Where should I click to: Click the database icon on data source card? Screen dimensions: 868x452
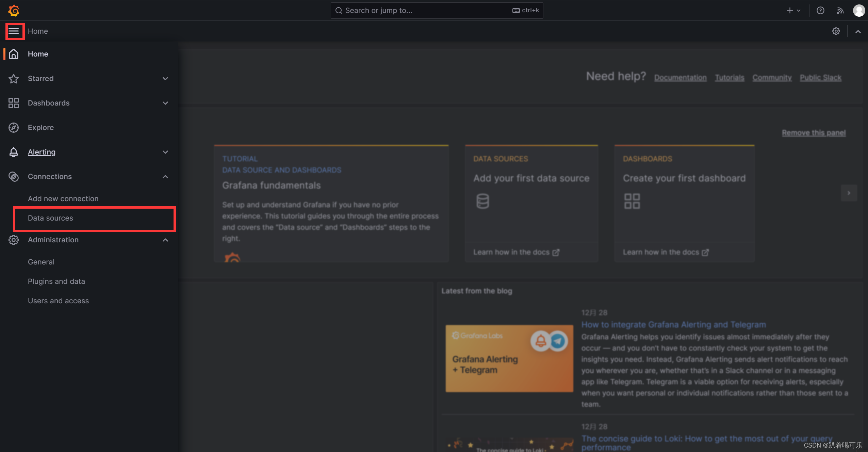pyautogui.click(x=482, y=201)
